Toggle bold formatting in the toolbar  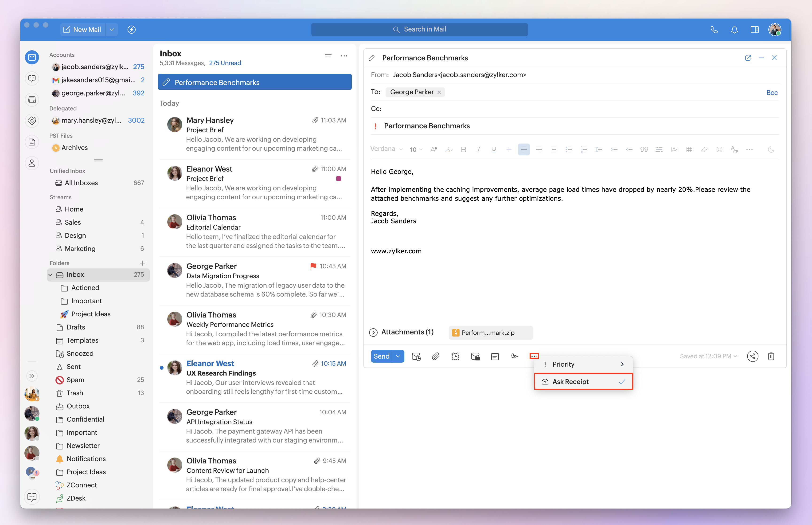[x=463, y=149]
